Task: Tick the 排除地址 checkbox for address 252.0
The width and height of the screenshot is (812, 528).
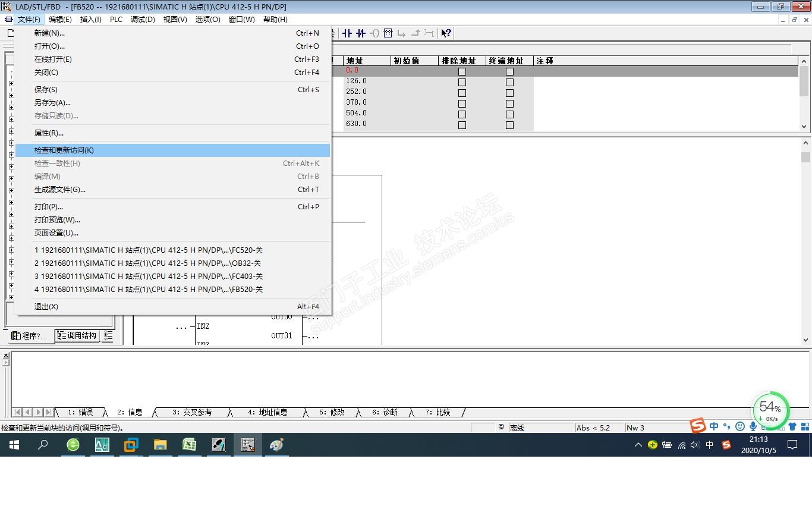Action: 462,93
